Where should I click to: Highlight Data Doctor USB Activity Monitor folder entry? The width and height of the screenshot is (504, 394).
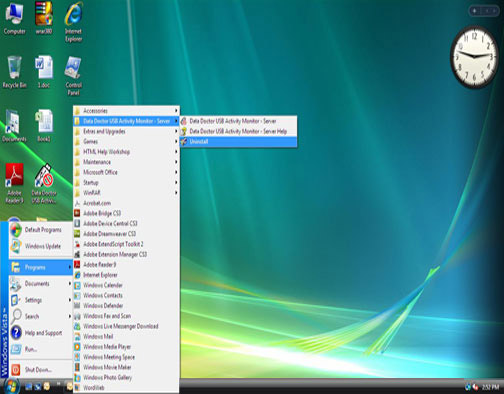(x=126, y=121)
